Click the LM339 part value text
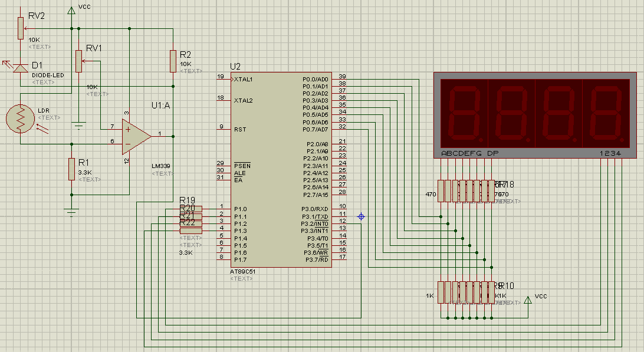The width and height of the screenshot is (644, 352). pos(160,166)
